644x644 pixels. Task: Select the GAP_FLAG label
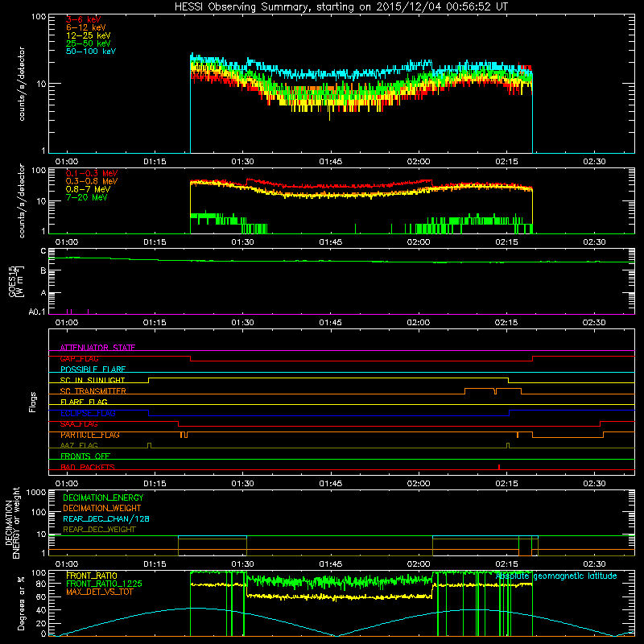click(79, 358)
